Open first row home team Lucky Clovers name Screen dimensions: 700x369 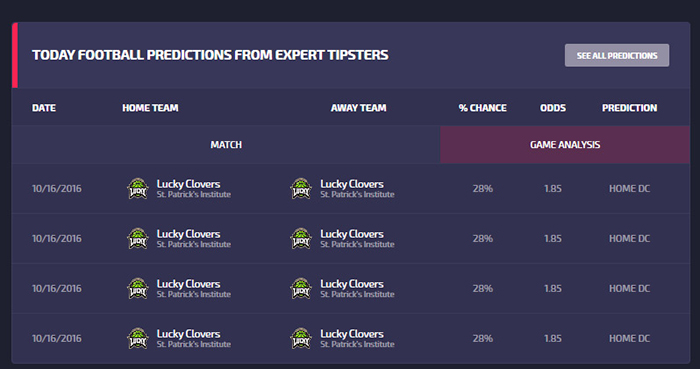click(x=188, y=184)
